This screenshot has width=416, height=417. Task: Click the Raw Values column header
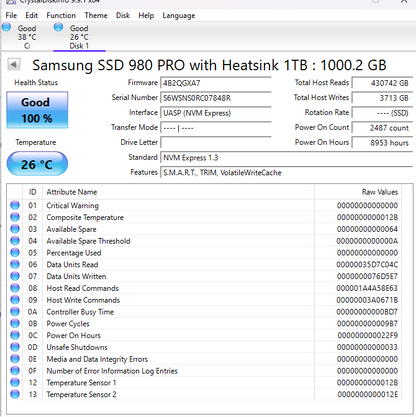point(358,192)
